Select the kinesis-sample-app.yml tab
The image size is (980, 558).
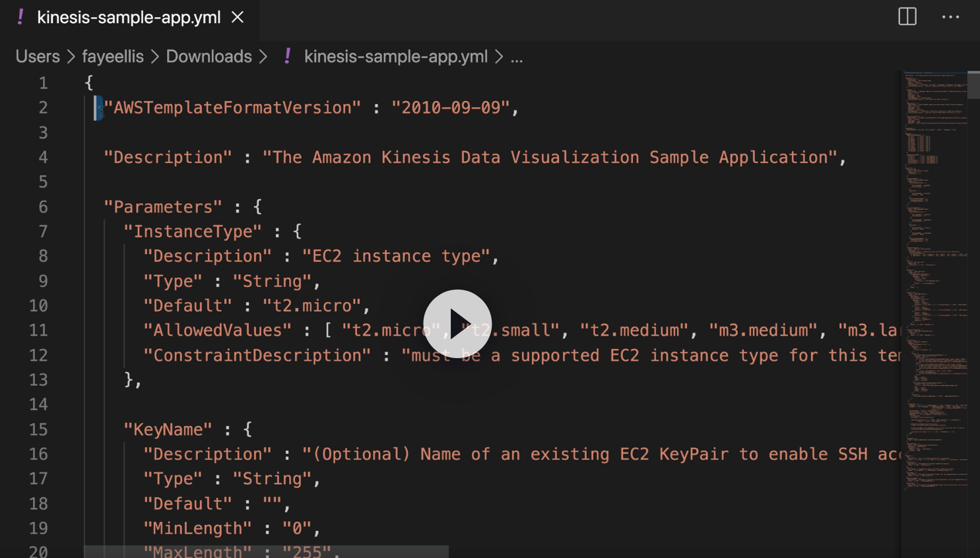pyautogui.click(x=129, y=17)
